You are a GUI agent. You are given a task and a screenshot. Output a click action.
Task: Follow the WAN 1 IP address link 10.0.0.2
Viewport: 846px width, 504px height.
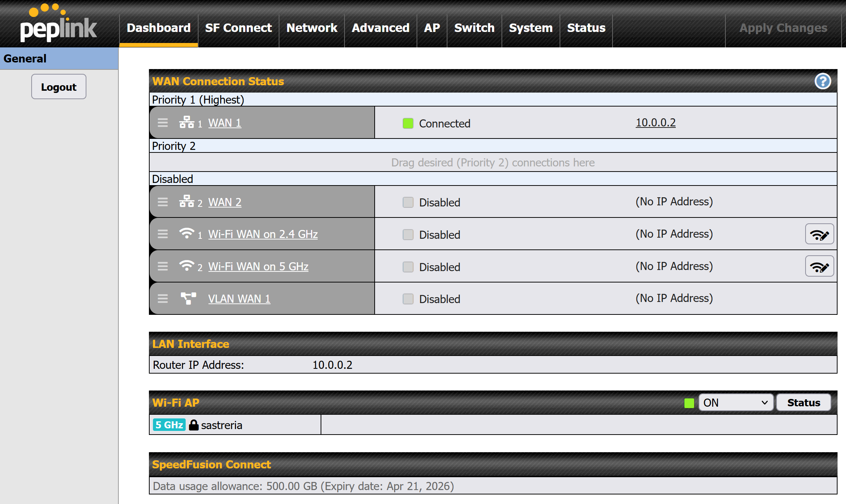pos(656,123)
